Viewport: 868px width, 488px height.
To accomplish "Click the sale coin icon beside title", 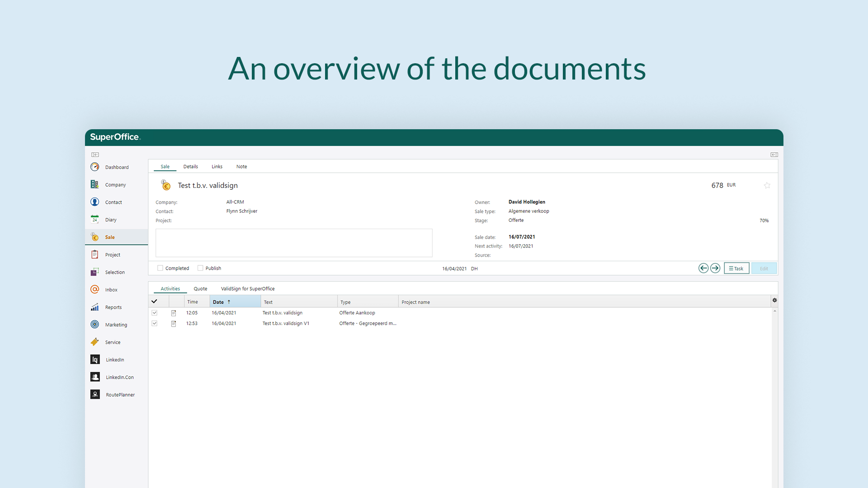I will (166, 185).
